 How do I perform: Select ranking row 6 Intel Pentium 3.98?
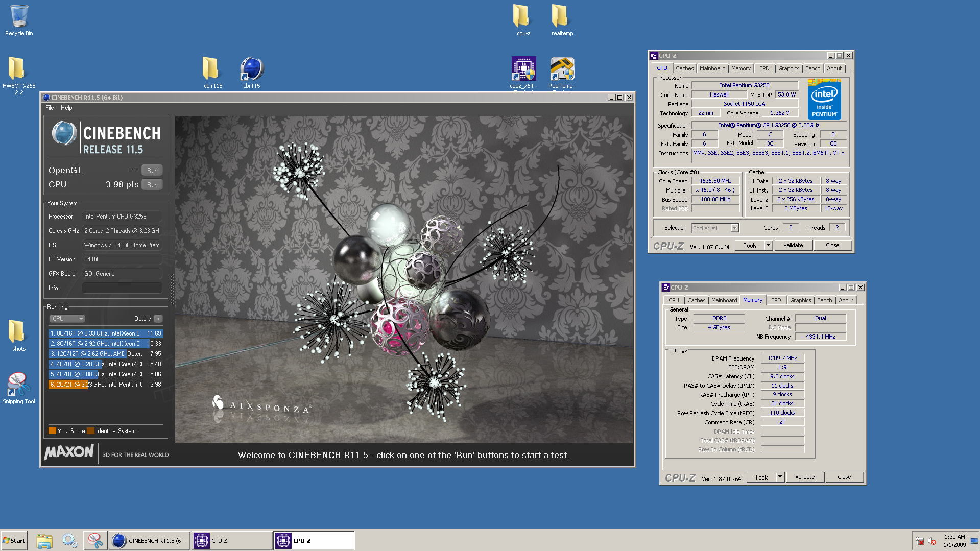pyautogui.click(x=106, y=385)
